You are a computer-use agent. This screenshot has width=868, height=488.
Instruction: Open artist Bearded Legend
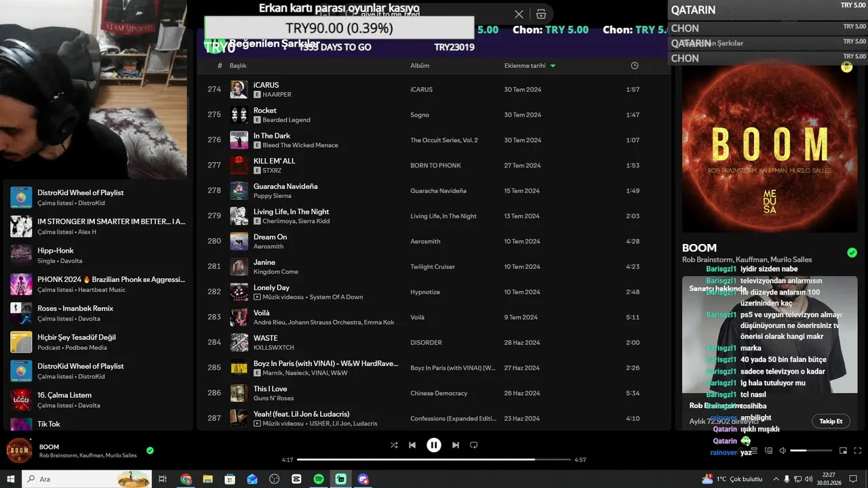[x=286, y=120]
